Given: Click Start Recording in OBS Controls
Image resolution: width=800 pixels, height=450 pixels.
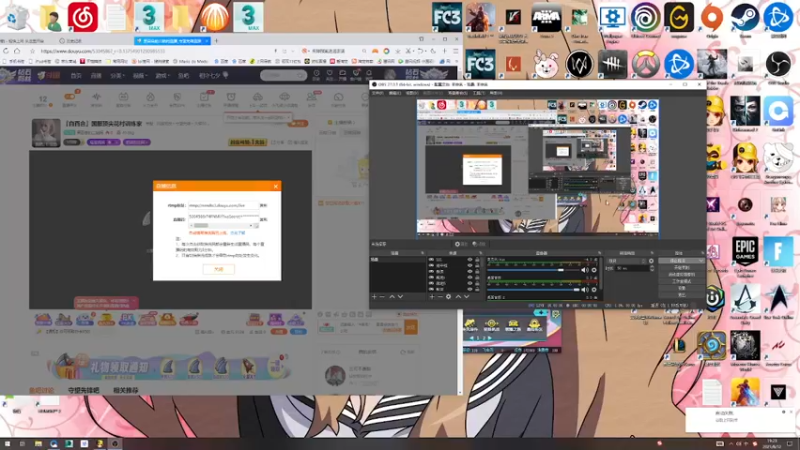Looking at the screenshot, I should coord(682,268).
